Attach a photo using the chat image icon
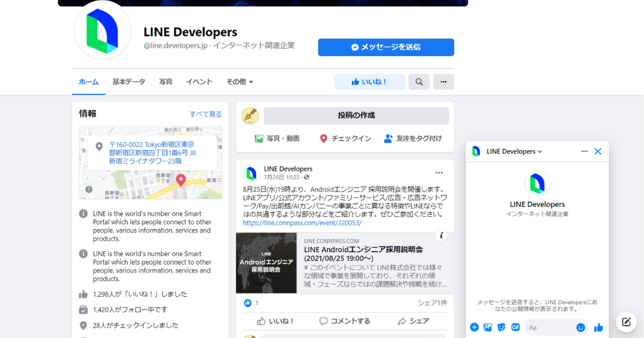This screenshot has height=338, width=644. (x=488, y=327)
